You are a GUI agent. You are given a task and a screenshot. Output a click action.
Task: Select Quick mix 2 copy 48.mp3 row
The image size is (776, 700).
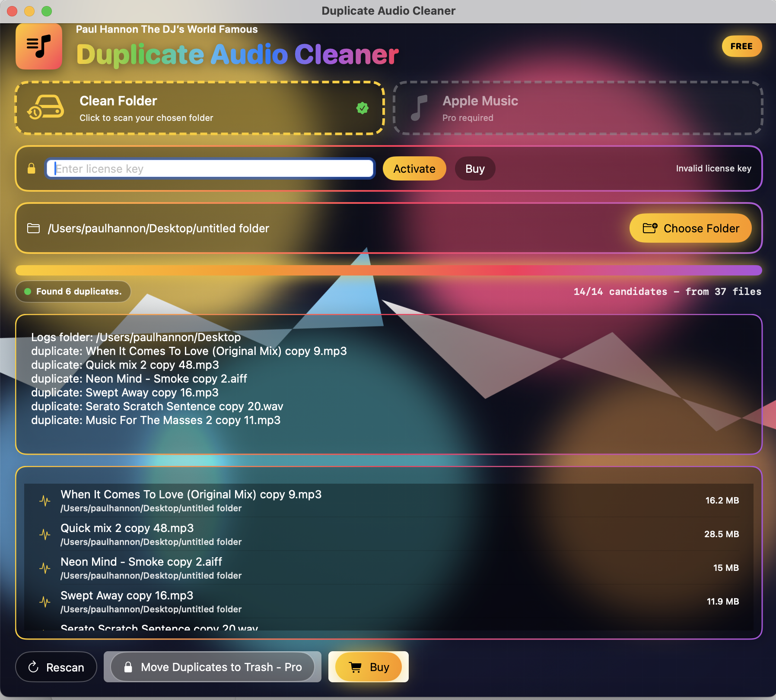pos(389,534)
